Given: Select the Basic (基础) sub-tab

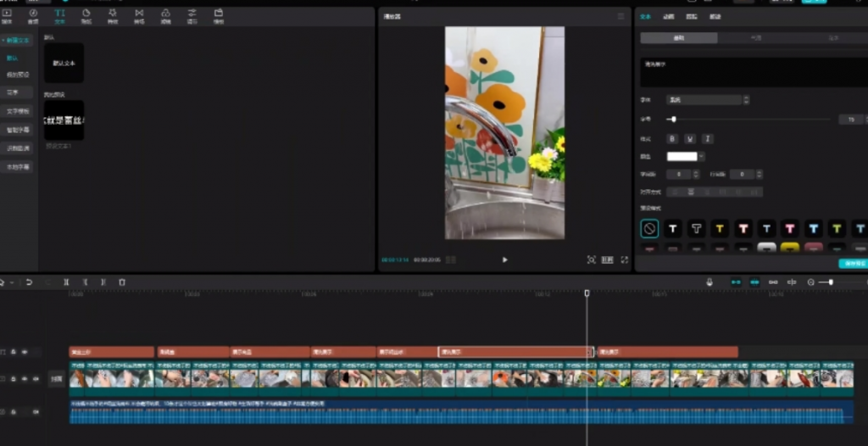Looking at the screenshot, I should coord(679,38).
